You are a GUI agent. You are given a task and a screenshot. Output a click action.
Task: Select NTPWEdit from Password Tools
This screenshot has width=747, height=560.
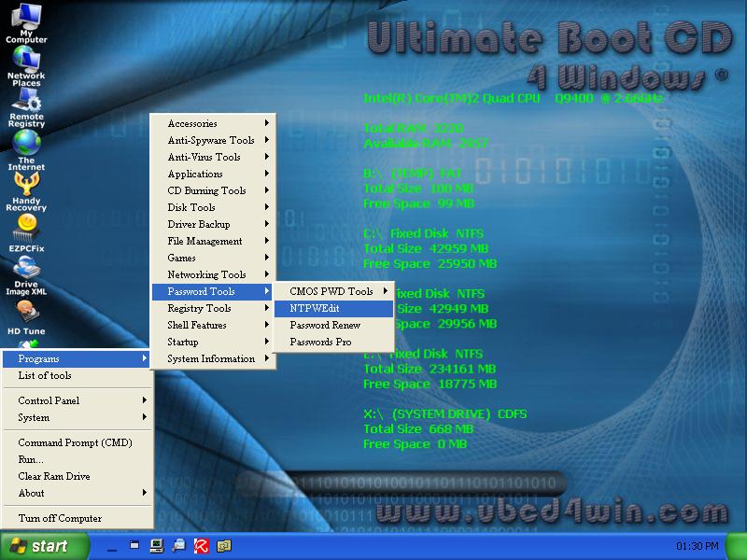tap(331, 308)
